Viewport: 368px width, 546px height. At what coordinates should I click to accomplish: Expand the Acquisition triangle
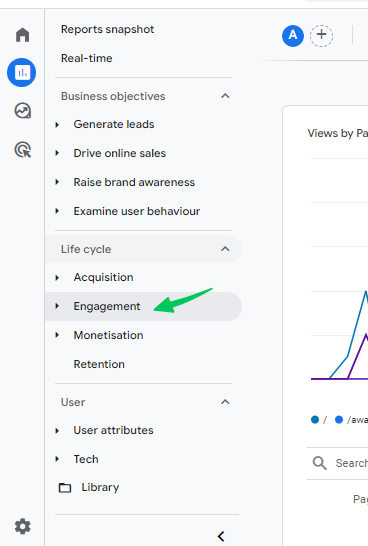click(57, 278)
